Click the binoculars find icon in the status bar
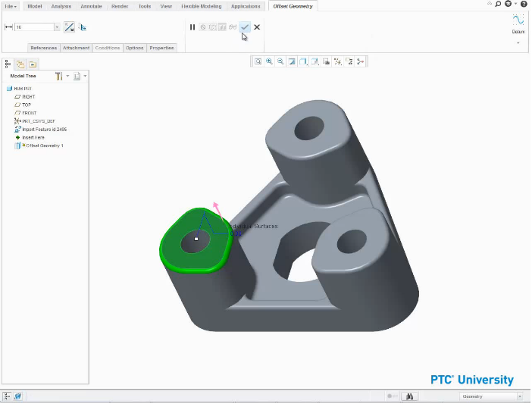 pyautogui.click(x=409, y=396)
